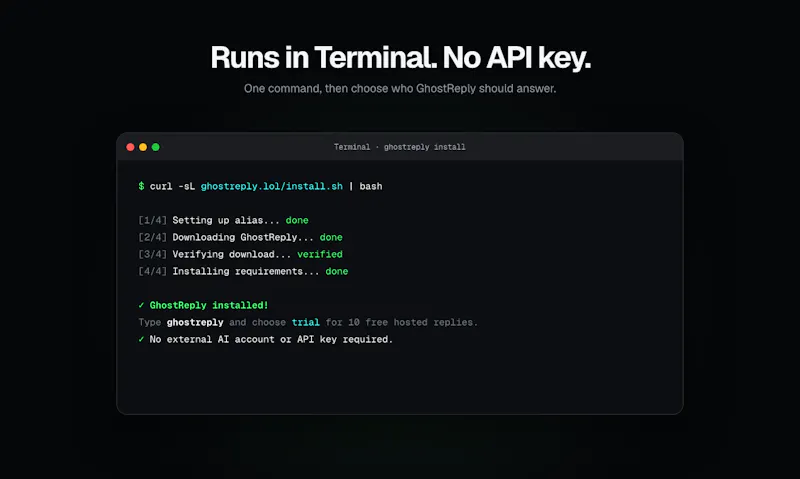Click the bold 'ghostreply' command word
This screenshot has height=479, width=800.
click(x=195, y=322)
